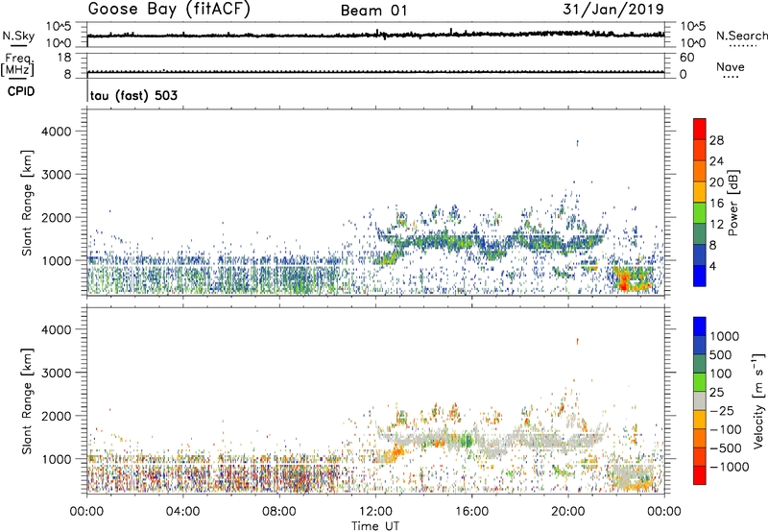Click the '18' frequency axis tick label
Viewport: 768px width, 532px height.
coord(64,58)
